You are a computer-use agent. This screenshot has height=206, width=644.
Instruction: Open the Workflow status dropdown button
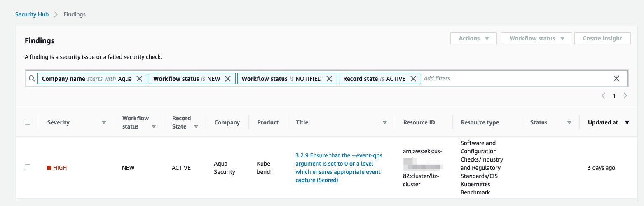click(x=536, y=38)
